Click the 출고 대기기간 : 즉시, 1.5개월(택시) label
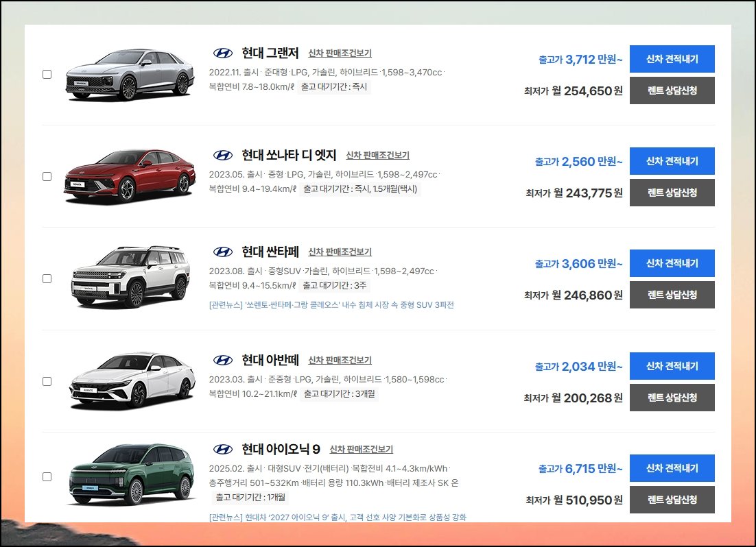This screenshot has width=756, height=547. [360, 189]
